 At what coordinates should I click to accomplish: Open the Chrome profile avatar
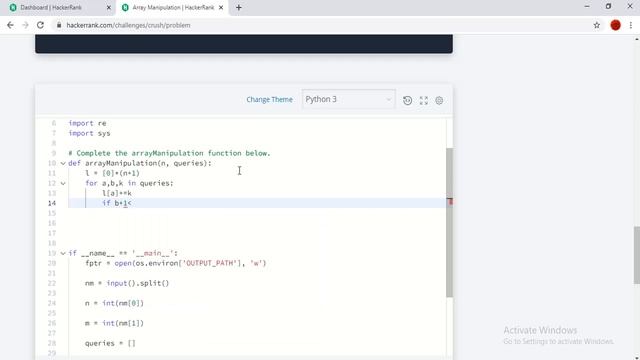coord(616,25)
